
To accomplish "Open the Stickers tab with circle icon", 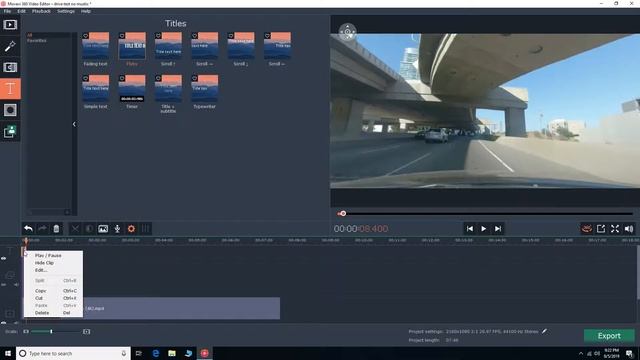I will tap(10, 110).
